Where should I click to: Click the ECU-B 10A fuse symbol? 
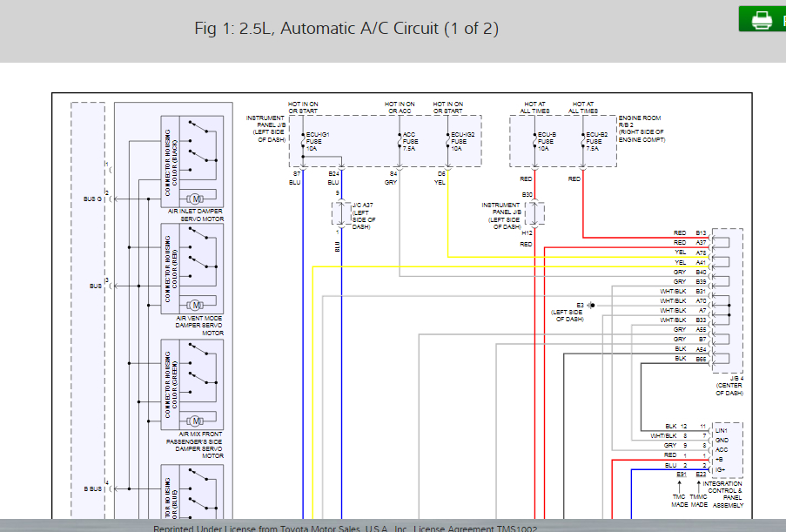[534, 141]
